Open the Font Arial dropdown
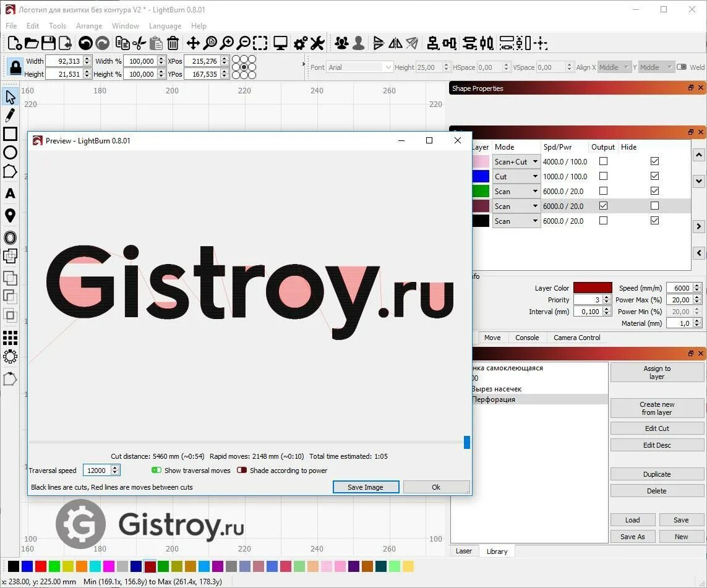Viewport: 707px width, 588px height. coord(359,67)
